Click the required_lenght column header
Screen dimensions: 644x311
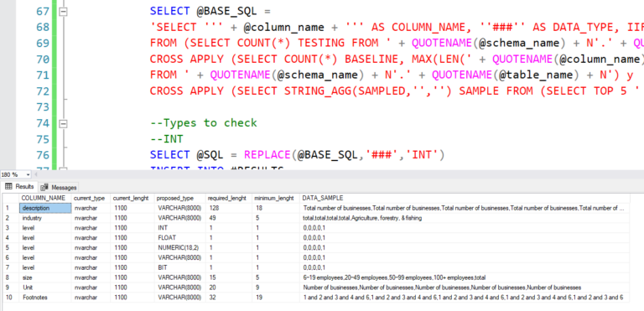pyautogui.click(x=228, y=199)
